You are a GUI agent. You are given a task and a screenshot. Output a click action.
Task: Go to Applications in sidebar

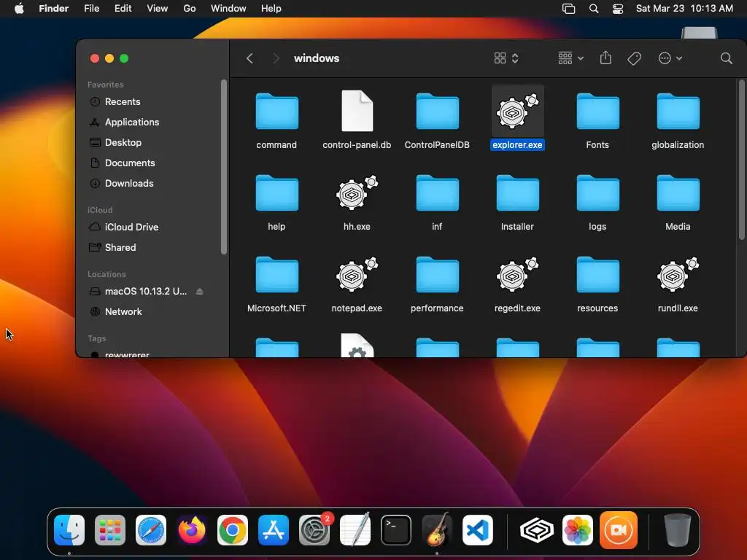[132, 122]
